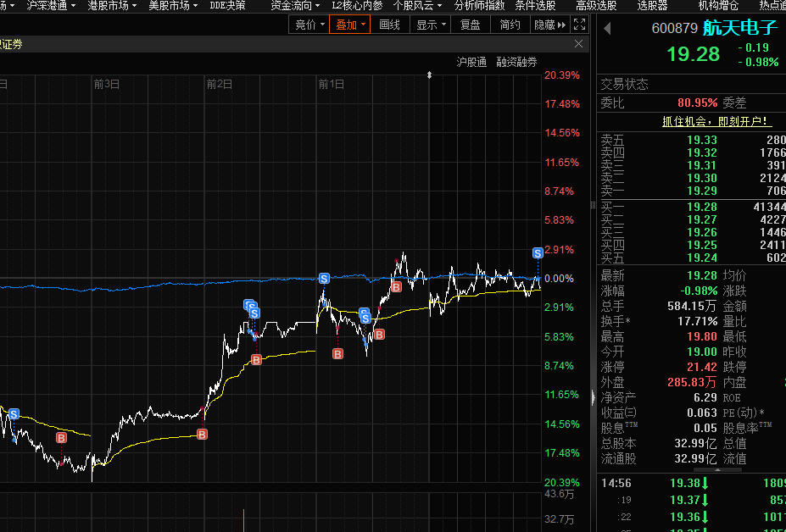Click the 沪股通 tag
The width and height of the screenshot is (786, 532).
(471, 62)
